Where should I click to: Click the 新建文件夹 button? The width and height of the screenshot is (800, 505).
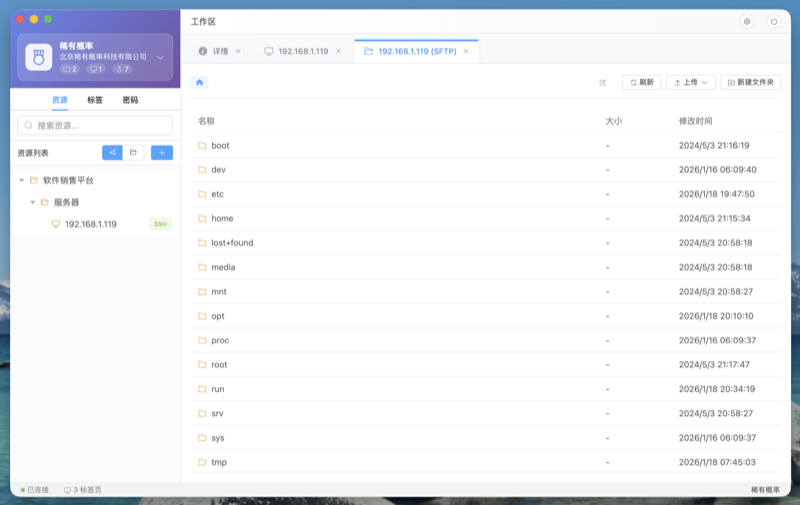tap(751, 82)
